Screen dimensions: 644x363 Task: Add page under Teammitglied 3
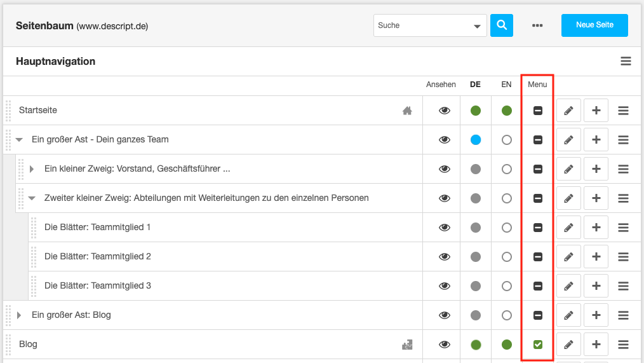pos(596,285)
